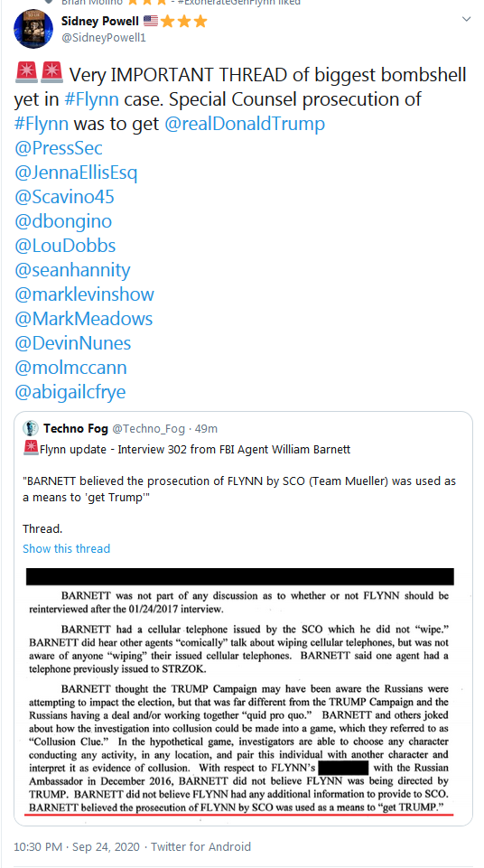Open the first #Flynn hashtag
This screenshot has width=484, height=868.
(x=91, y=98)
